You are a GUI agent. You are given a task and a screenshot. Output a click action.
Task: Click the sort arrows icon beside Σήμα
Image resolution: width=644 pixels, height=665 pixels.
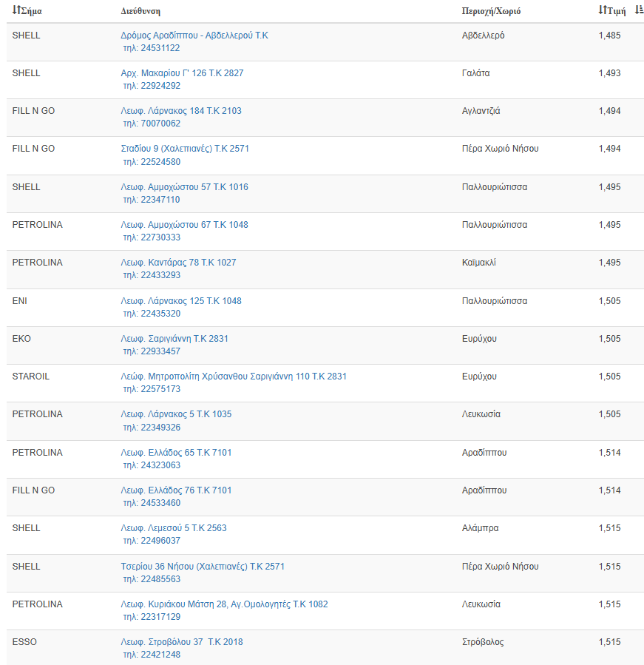point(16,11)
